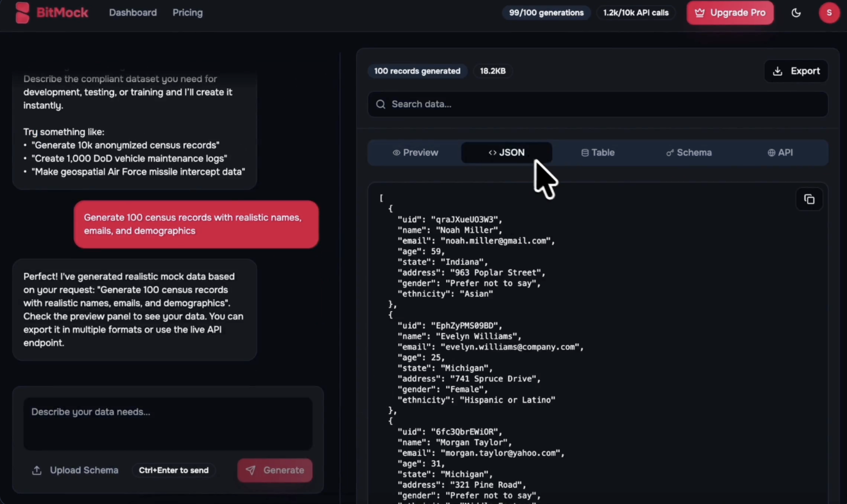
Task: Open the user avatar profile menu
Action: (x=829, y=13)
